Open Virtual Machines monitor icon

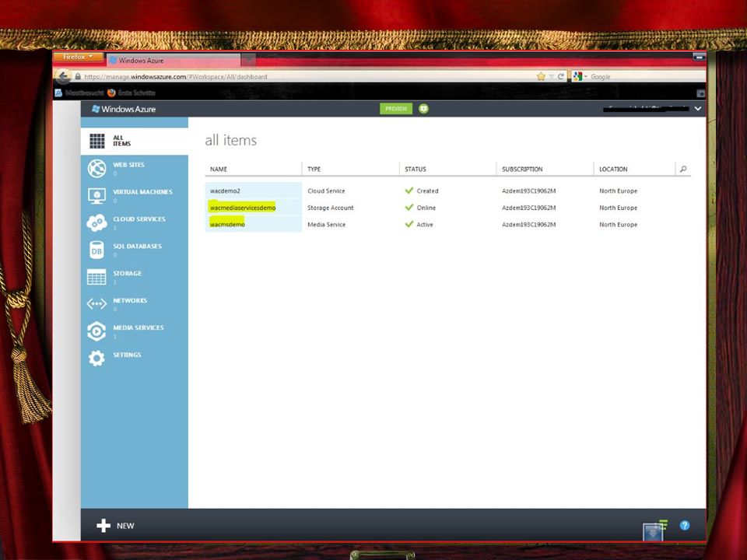click(96, 196)
